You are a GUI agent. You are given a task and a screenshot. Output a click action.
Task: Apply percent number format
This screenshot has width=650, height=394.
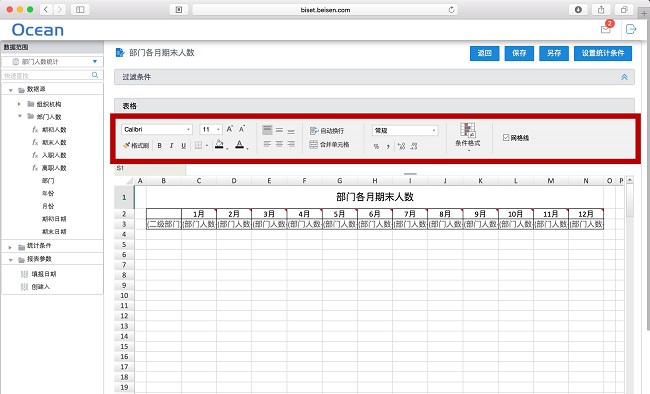[x=376, y=146]
